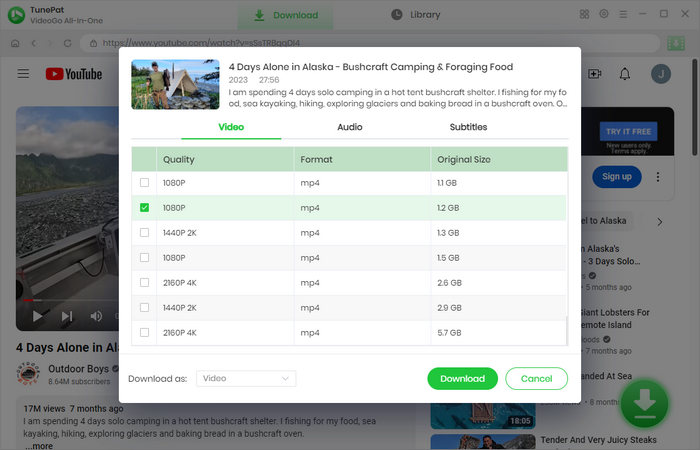This screenshot has width=700, height=450.
Task: Play the YouTube video
Action: click(x=38, y=317)
